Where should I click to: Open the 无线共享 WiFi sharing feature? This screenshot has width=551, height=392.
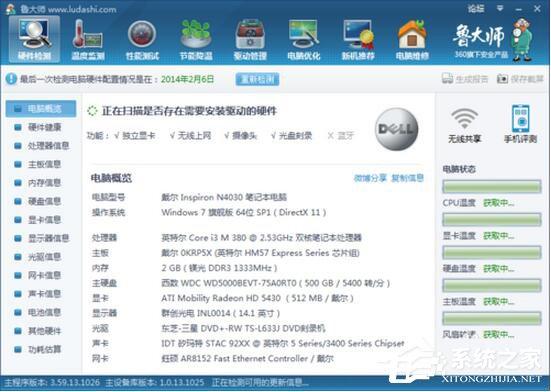pyautogui.click(x=465, y=125)
